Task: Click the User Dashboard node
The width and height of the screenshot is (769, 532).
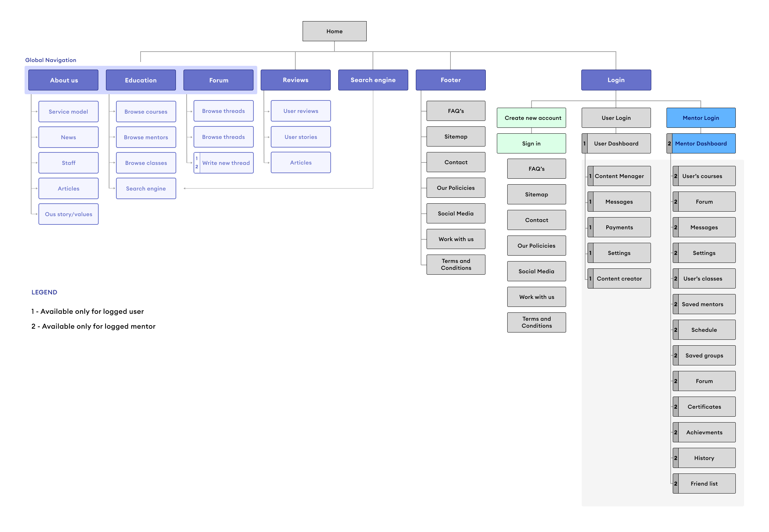Action: pos(616,143)
